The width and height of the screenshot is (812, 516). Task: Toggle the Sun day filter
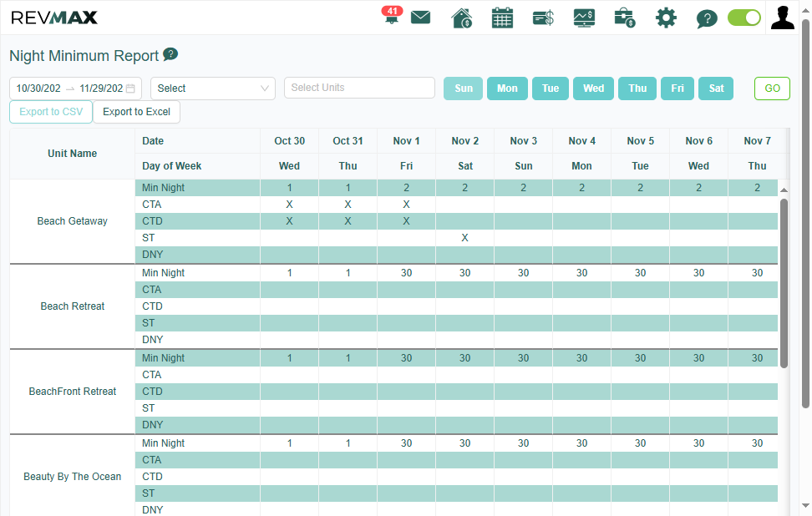point(464,89)
